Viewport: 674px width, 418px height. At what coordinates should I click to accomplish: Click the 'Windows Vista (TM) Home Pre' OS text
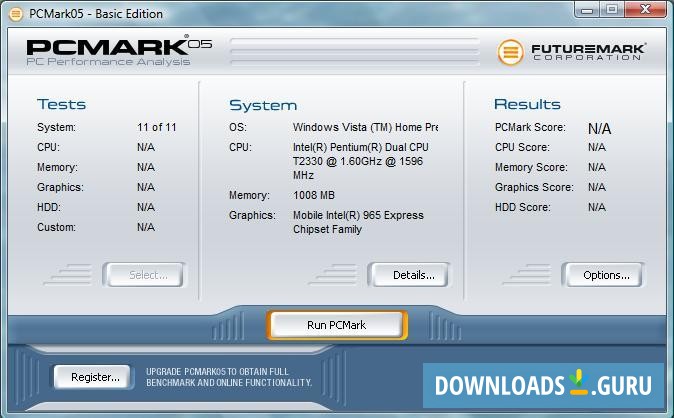pyautogui.click(x=365, y=127)
